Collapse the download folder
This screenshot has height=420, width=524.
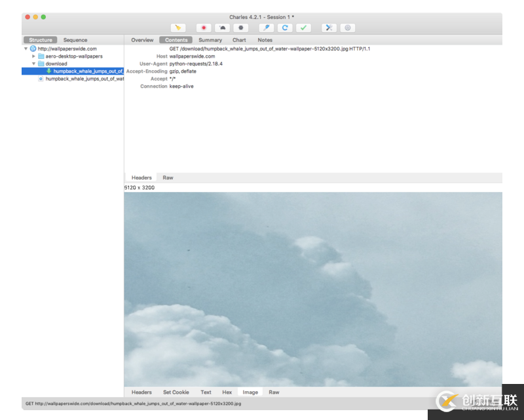(x=33, y=64)
